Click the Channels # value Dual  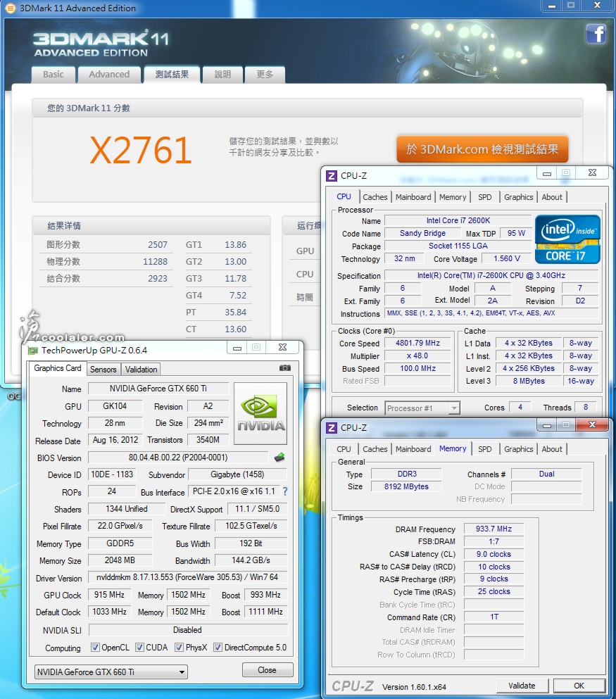point(546,474)
